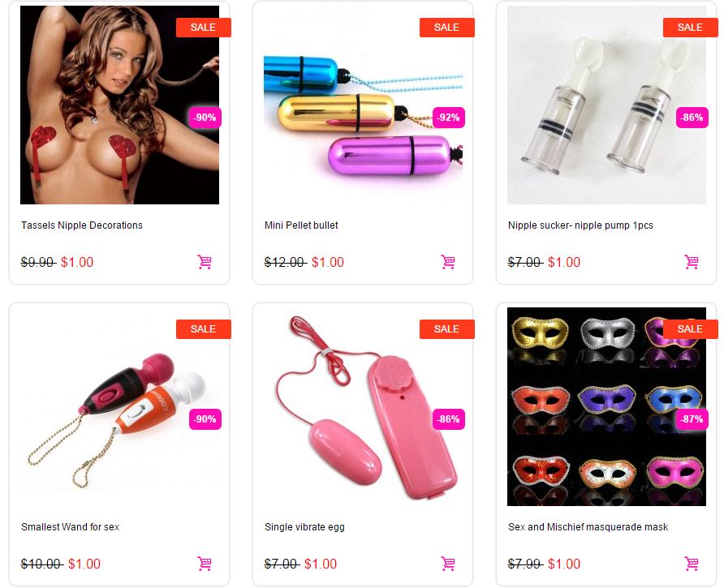This screenshot has width=724, height=588.
Task: Click the -92% discount badge
Action: (448, 118)
